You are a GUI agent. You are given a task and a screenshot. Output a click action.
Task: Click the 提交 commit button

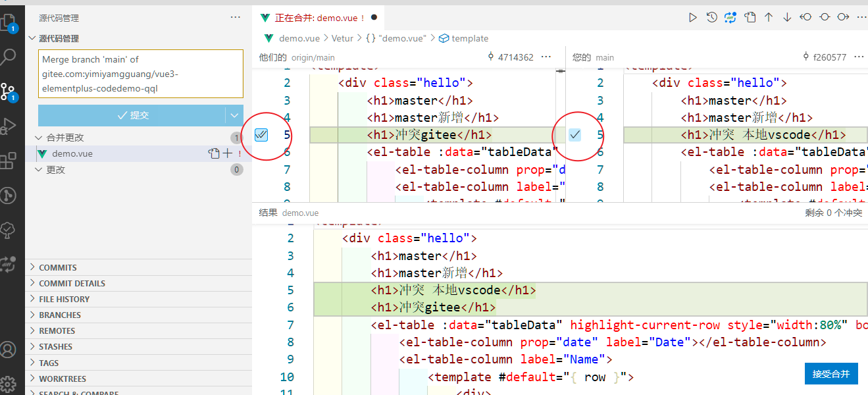click(x=132, y=115)
